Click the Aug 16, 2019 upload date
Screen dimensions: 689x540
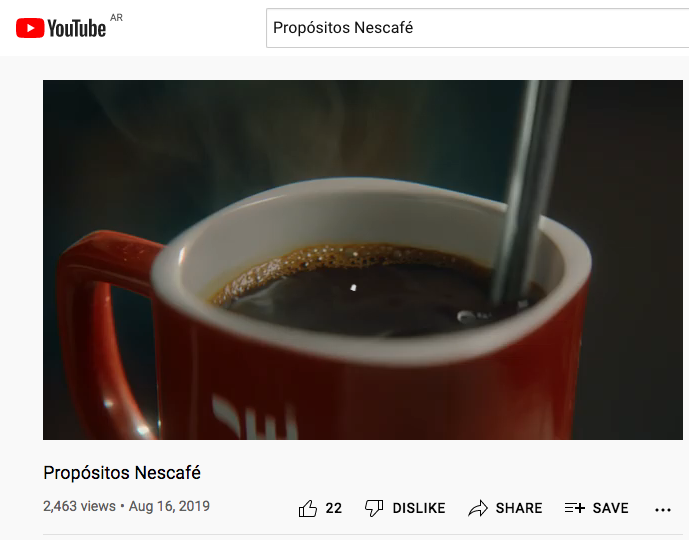click(169, 506)
